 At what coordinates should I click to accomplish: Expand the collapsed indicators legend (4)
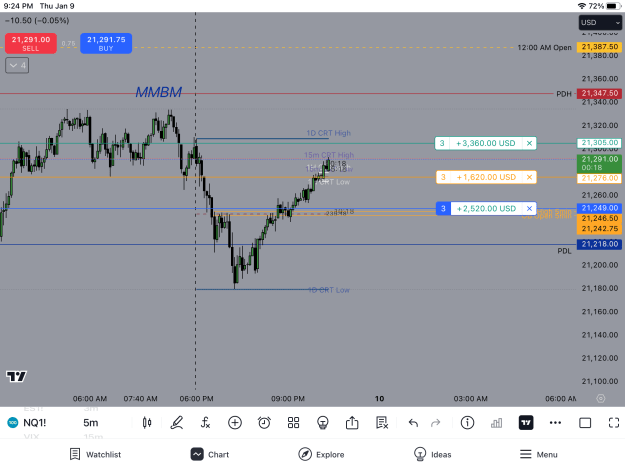[x=17, y=65]
